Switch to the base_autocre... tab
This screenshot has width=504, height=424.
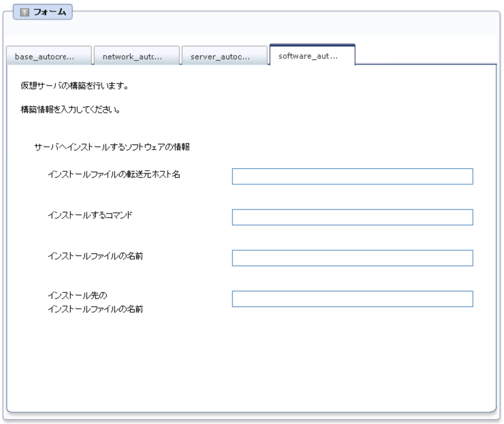click(x=49, y=56)
